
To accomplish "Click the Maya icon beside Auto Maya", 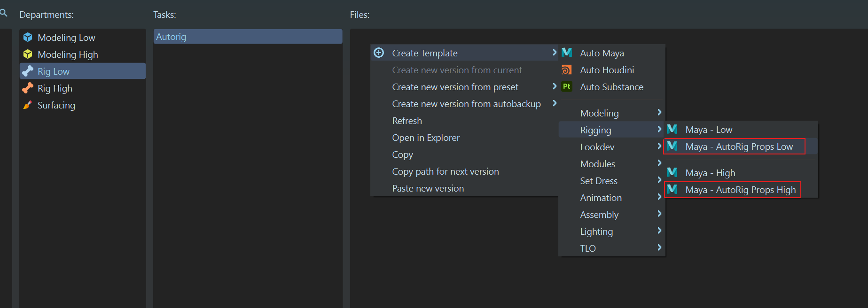I will (567, 53).
